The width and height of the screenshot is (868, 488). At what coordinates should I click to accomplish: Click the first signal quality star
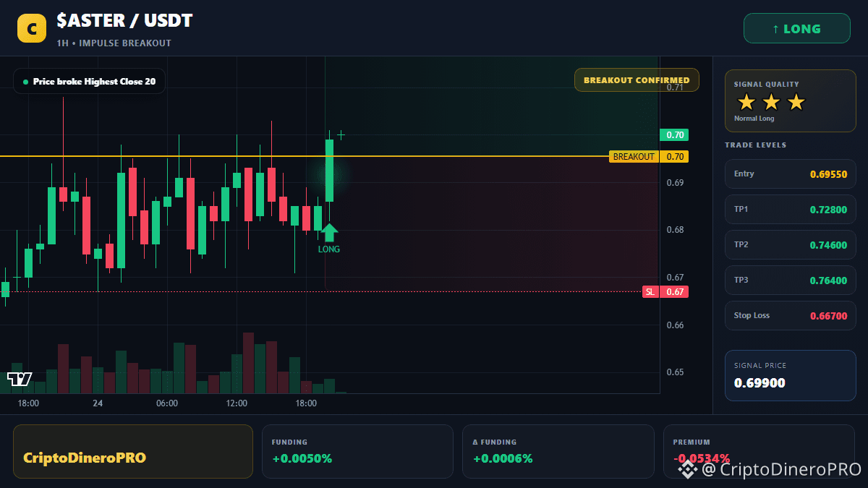tap(746, 102)
